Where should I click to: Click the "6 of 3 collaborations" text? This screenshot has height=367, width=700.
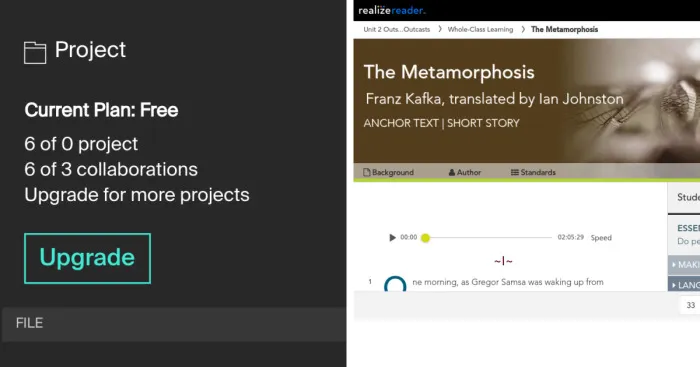[x=111, y=170]
